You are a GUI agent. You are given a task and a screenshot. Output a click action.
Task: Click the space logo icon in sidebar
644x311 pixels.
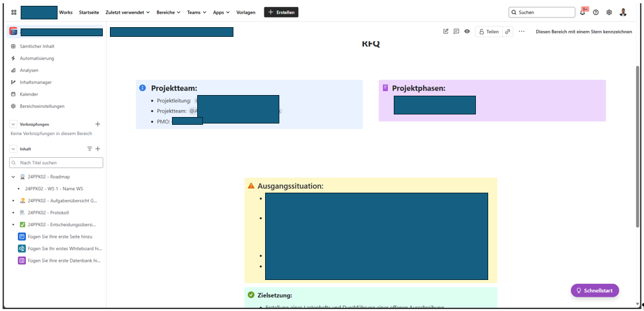14,31
